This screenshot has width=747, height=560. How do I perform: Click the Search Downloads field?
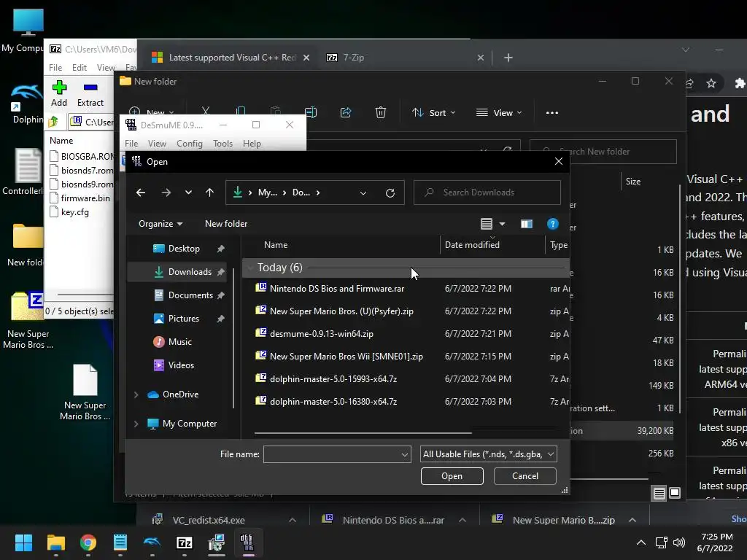tap(487, 192)
